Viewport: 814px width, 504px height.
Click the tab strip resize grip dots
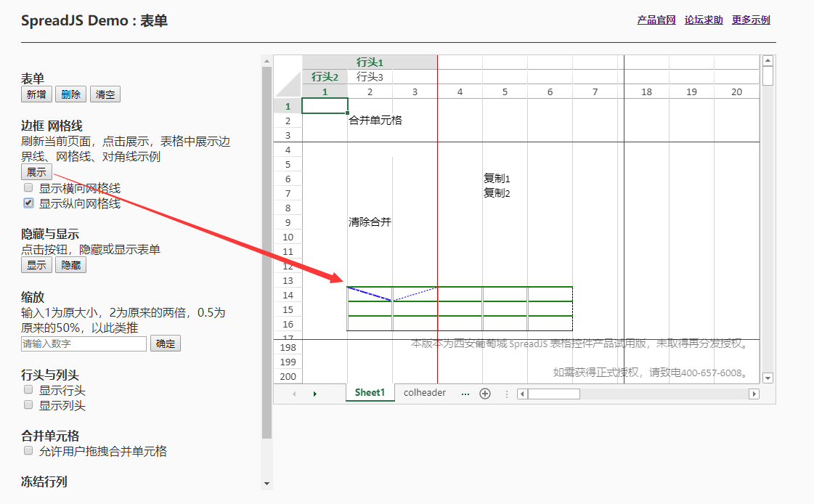pos(507,394)
